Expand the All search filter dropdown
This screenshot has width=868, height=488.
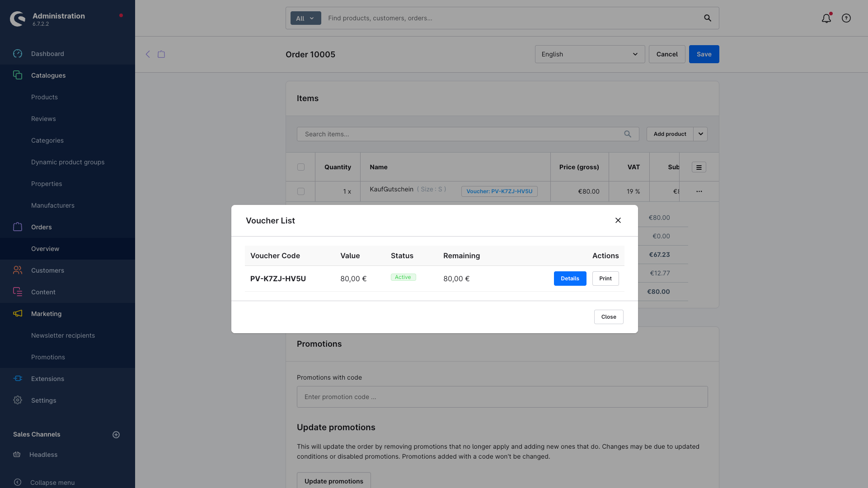[x=305, y=19]
